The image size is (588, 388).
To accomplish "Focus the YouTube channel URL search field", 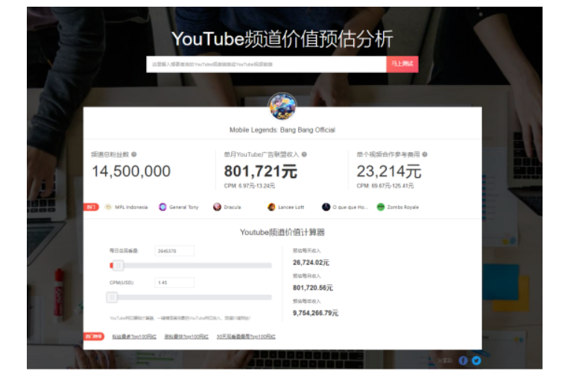I will tap(266, 64).
